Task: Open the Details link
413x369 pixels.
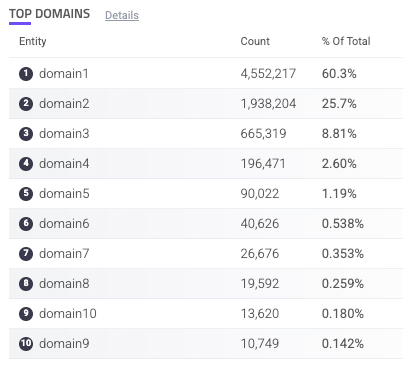Action: [122, 15]
